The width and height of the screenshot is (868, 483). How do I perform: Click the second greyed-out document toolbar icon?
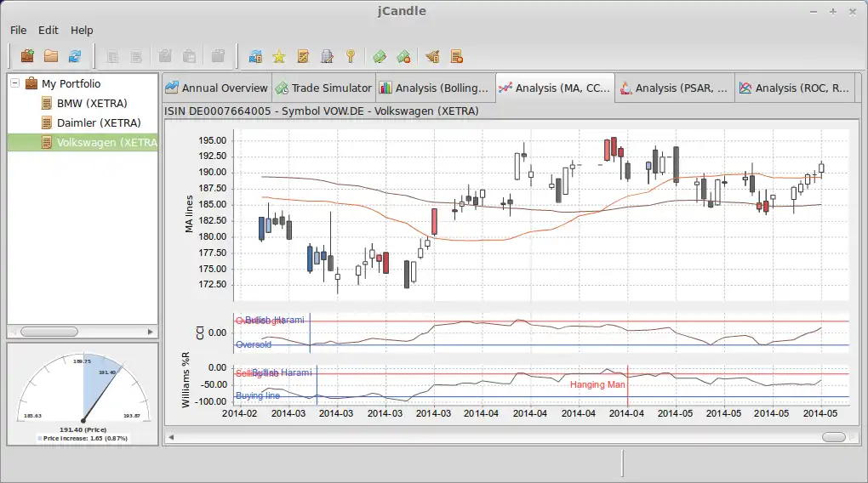click(136, 56)
